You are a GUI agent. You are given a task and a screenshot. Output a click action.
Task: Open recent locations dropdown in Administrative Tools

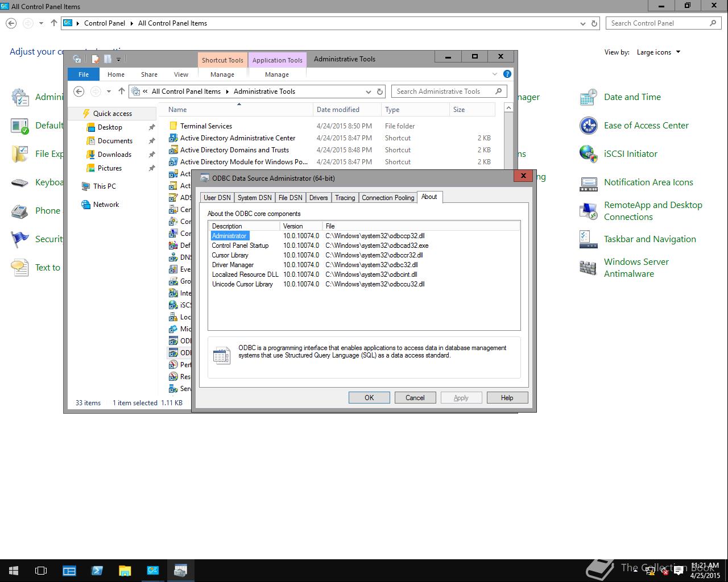[x=109, y=92]
